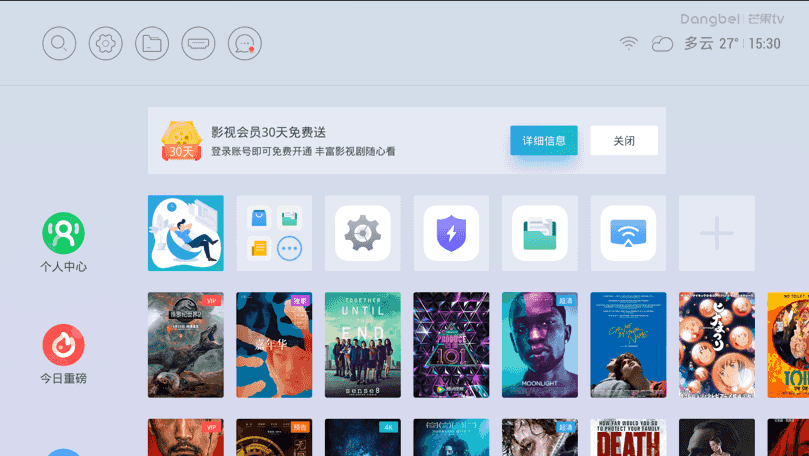Open 今日重磅 sidebar section

click(x=63, y=354)
